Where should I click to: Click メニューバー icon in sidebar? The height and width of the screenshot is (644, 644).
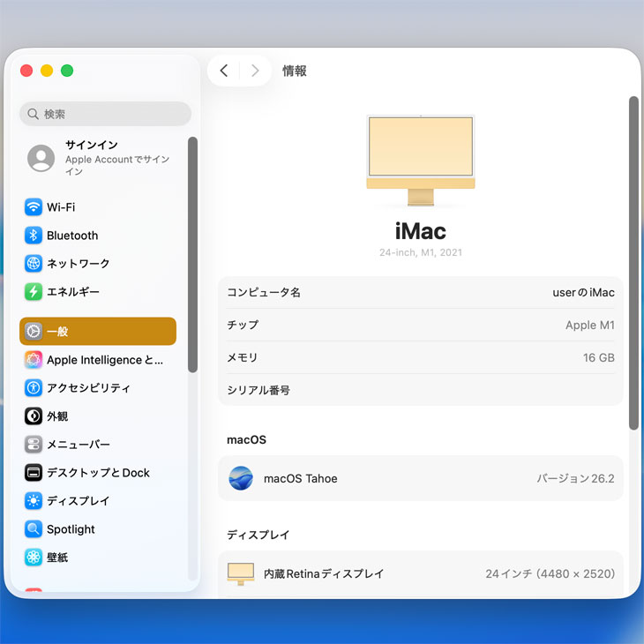pyautogui.click(x=34, y=445)
